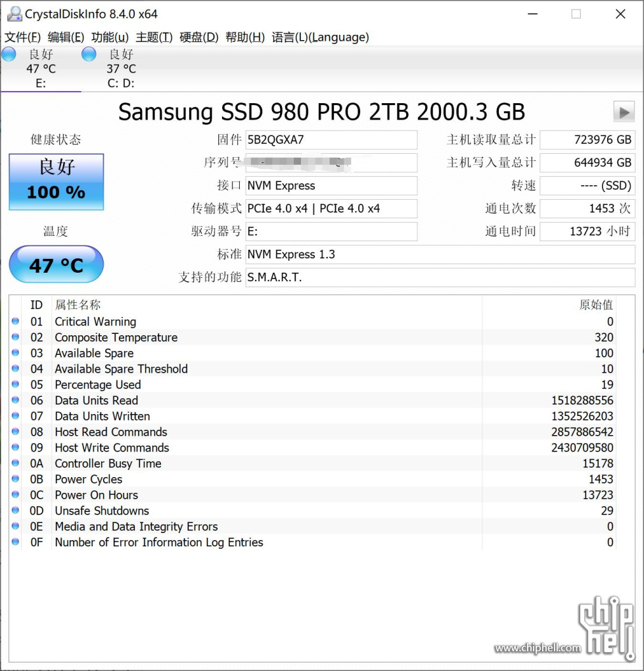
Task: Click status dot for Composite Temperature
Action: click(15, 336)
